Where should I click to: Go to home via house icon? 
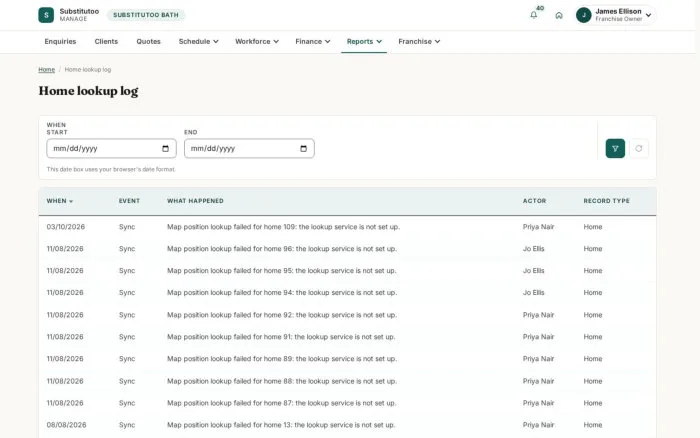(559, 15)
